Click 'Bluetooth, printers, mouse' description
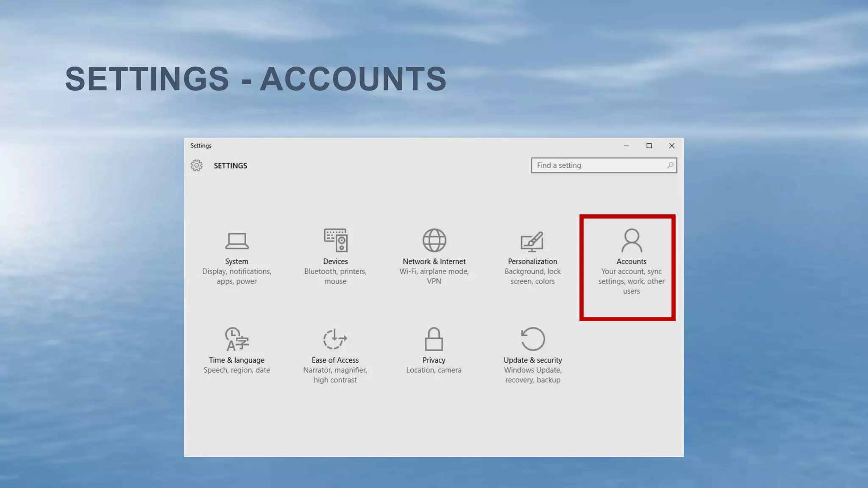The width and height of the screenshot is (868, 488). pyautogui.click(x=335, y=276)
